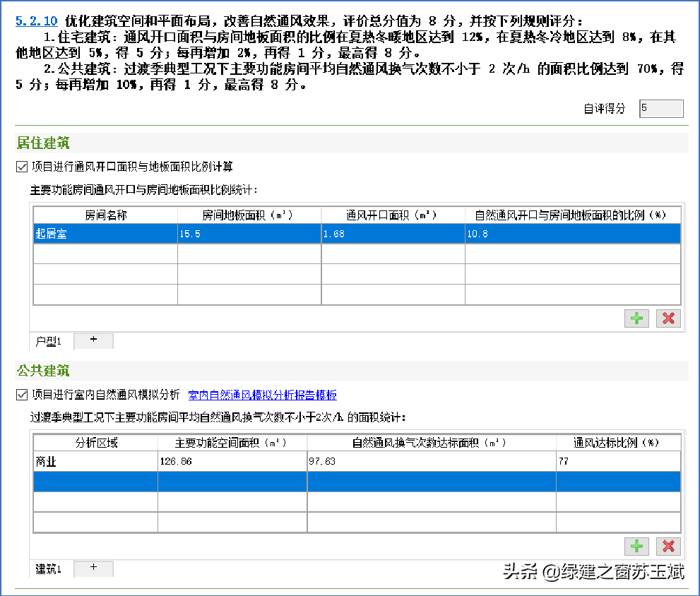This screenshot has height=596, width=700.
Task: Click green plus icon under residential table
Action: [636, 318]
